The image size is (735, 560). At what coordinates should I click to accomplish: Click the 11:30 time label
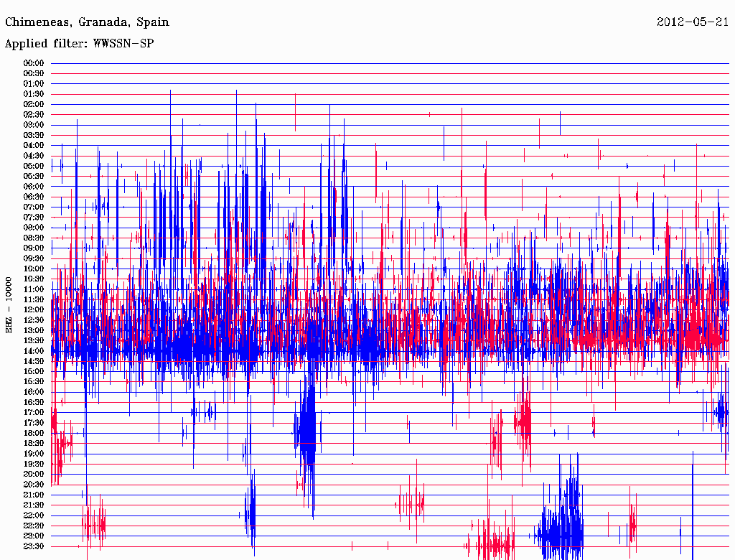click(34, 299)
